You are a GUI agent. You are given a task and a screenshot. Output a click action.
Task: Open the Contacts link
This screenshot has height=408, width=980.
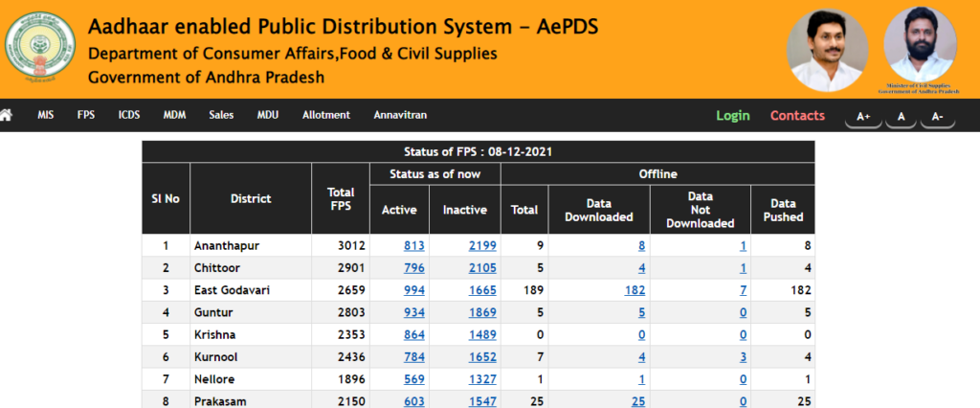pos(797,116)
